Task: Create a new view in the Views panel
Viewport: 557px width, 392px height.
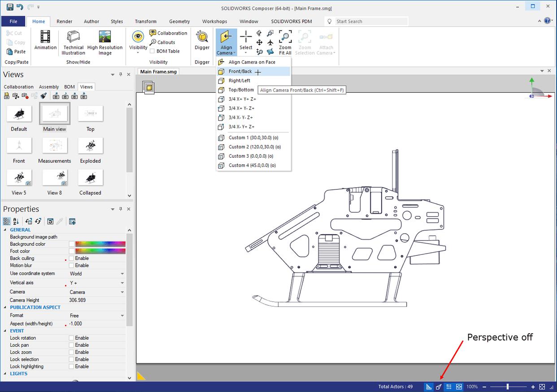Action: (x=7, y=95)
